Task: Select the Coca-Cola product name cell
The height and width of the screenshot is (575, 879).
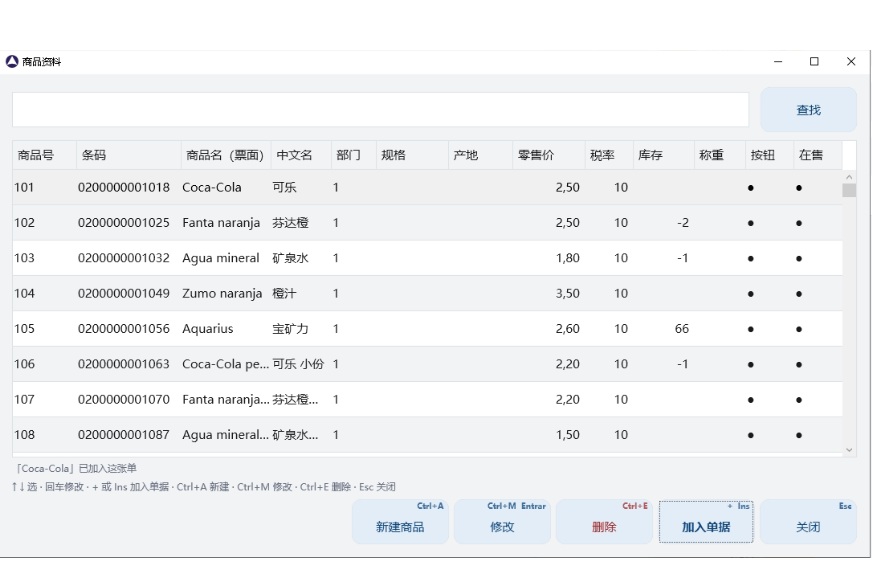Action: (212, 187)
